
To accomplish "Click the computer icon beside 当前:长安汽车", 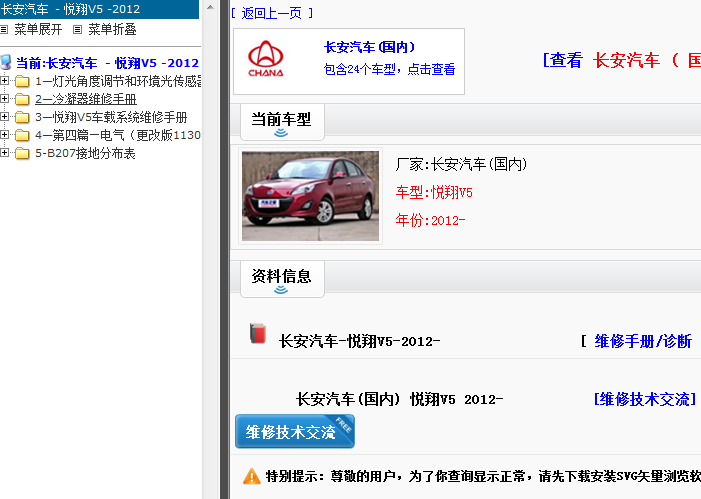I will click(6, 63).
